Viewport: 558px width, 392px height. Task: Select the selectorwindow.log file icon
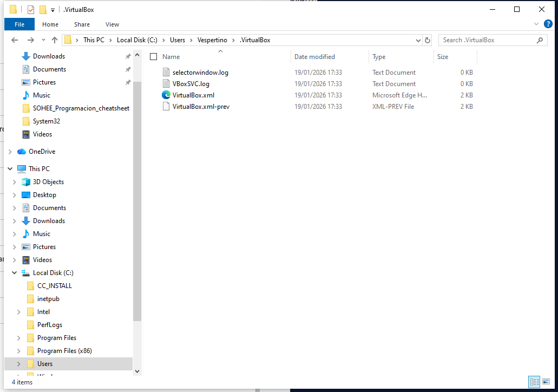pos(166,72)
